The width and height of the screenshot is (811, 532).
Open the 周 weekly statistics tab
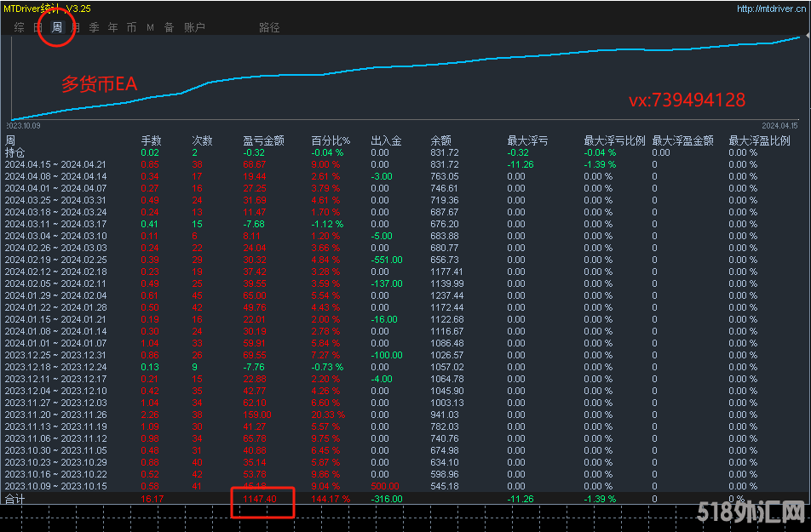[x=56, y=27]
